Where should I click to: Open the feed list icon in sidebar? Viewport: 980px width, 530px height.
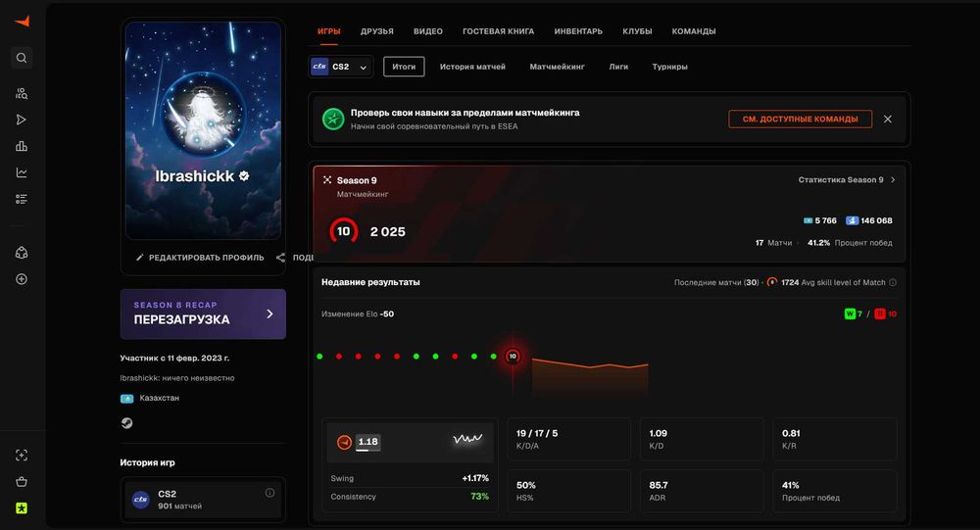22,199
